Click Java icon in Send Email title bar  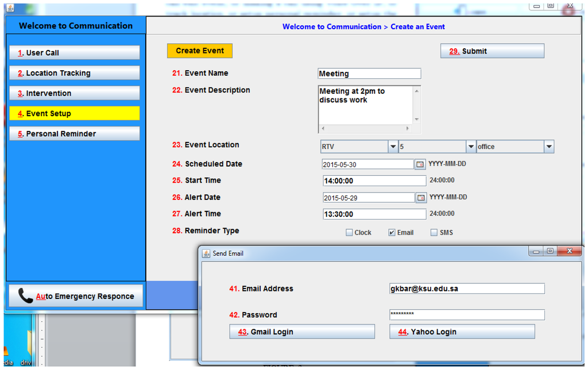[x=206, y=253]
